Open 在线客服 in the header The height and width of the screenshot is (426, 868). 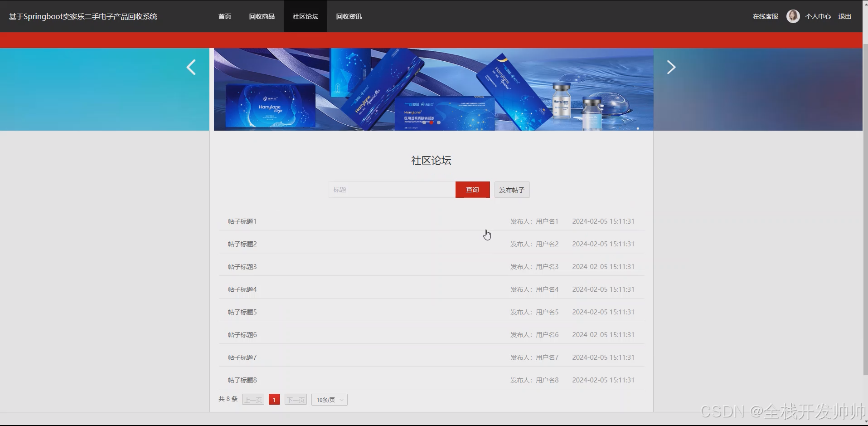point(766,16)
